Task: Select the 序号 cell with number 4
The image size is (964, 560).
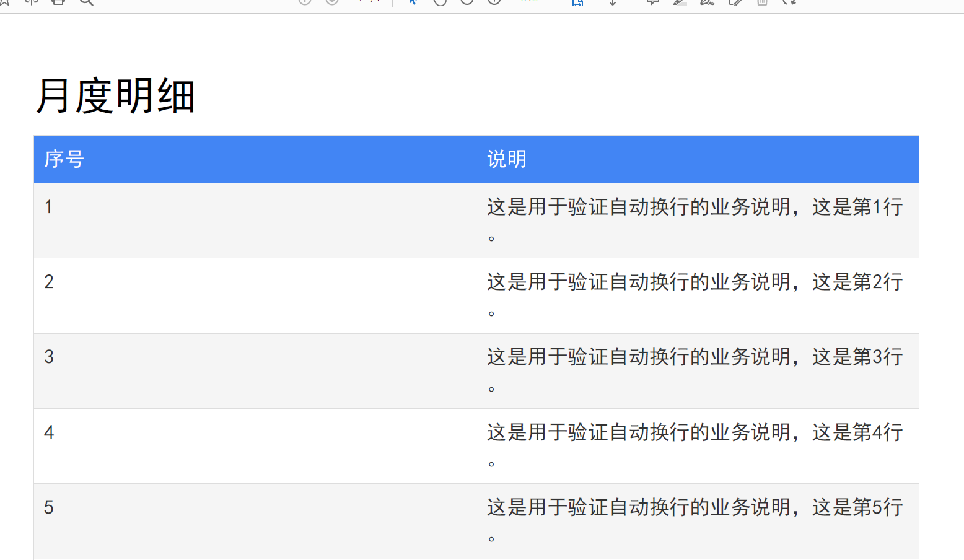Action: (x=255, y=446)
